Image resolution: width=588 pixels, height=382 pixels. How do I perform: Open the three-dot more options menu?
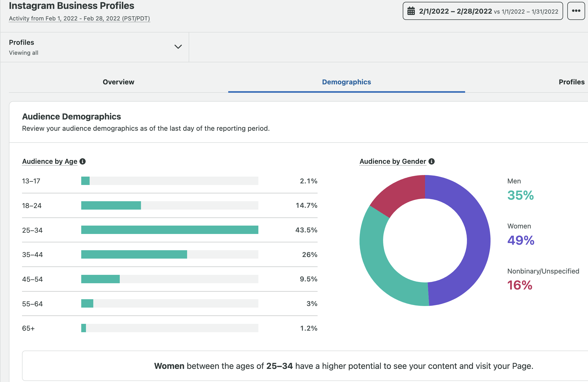[x=576, y=11]
